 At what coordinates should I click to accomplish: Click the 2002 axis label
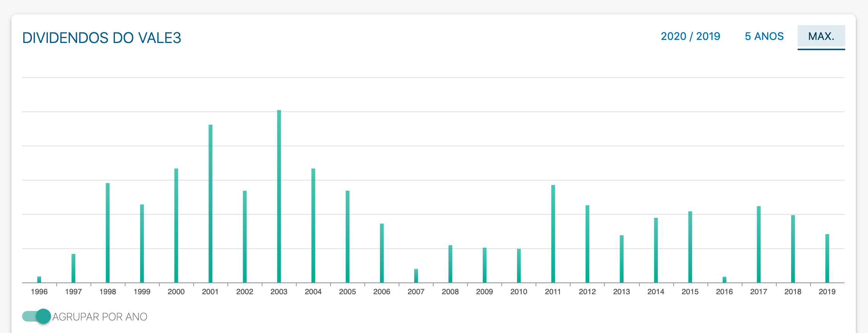click(245, 292)
